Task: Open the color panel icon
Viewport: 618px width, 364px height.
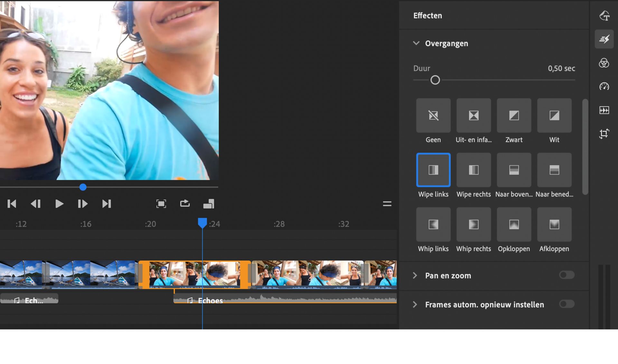Action: [x=604, y=63]
